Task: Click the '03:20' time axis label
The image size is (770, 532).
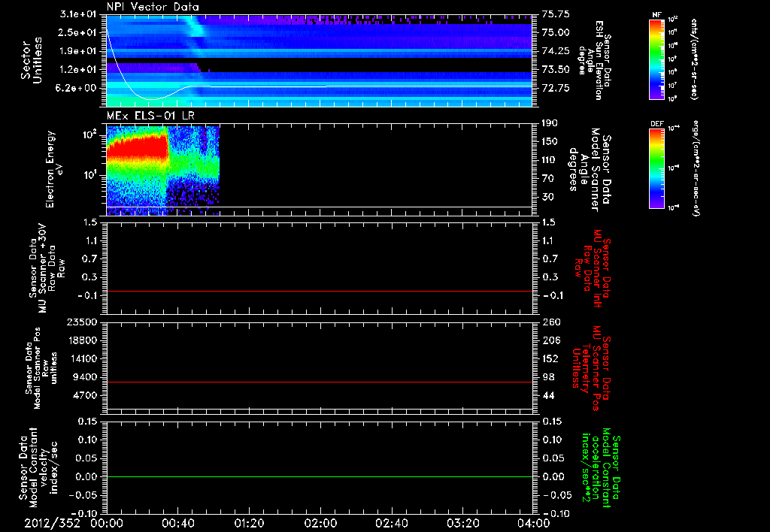Action: pyautogui.click(x=462, y=523)
